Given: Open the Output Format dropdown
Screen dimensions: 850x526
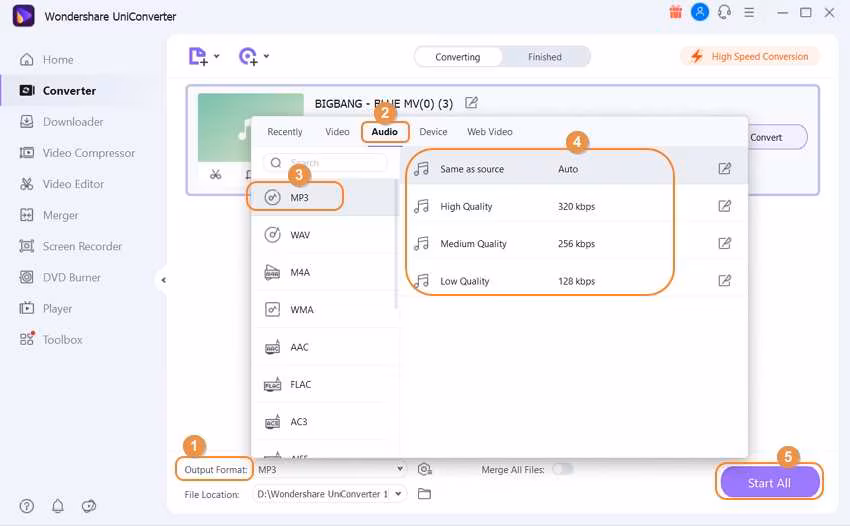Looking at the screenshot, I should click(x=330, y=470).
